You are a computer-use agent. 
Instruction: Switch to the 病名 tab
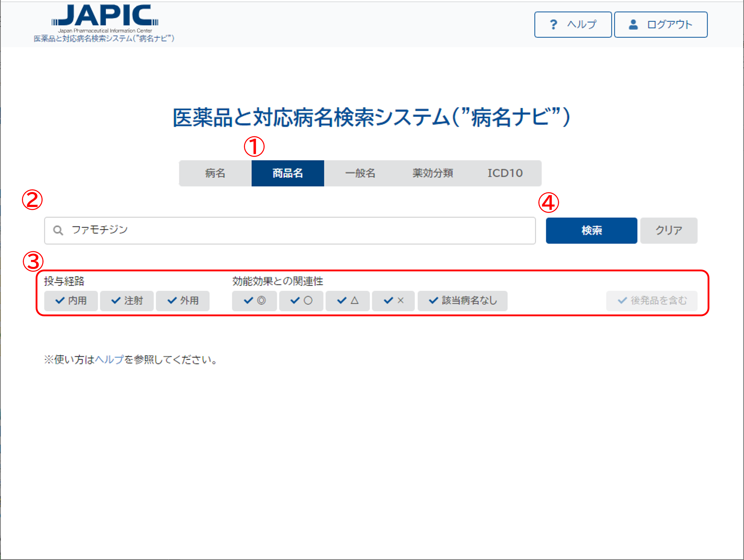point(215,173)
